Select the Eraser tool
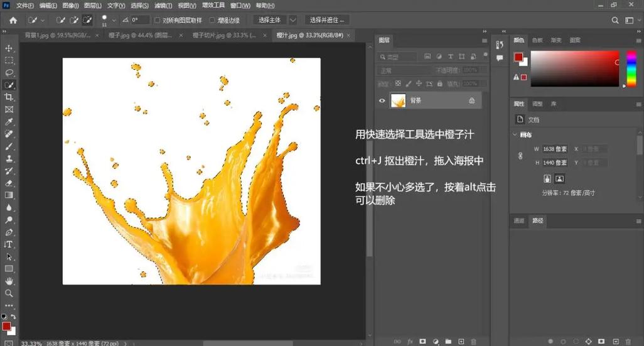 [9, 183]
